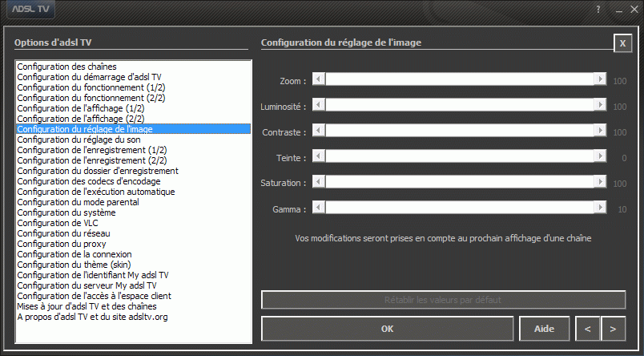Go to next options page with > button

tap(614, 329)
